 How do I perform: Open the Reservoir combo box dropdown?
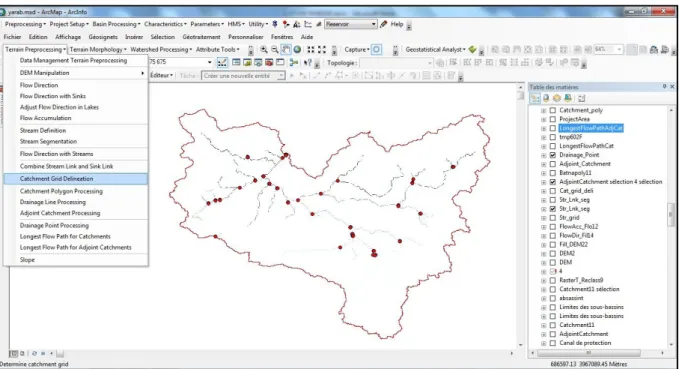(373, 24)
